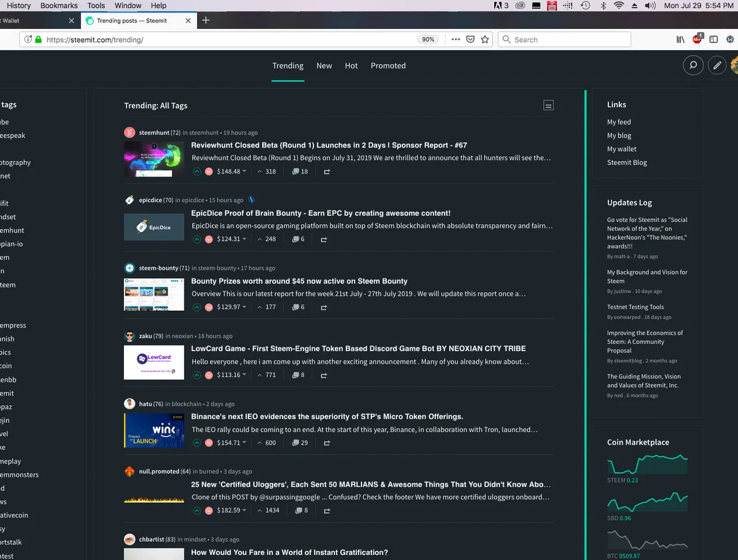
Task: Show site information icon in address bar
Action: [28, 39]
